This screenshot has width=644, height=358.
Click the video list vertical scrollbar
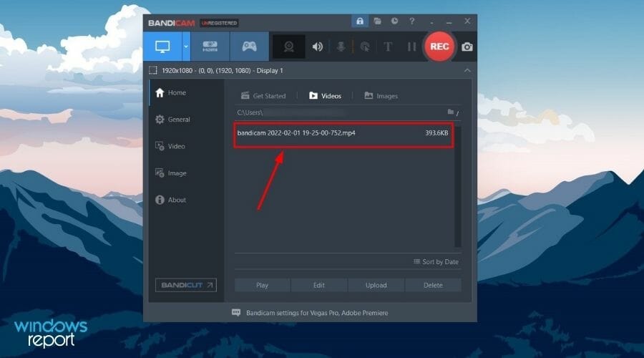coord(458,187)
